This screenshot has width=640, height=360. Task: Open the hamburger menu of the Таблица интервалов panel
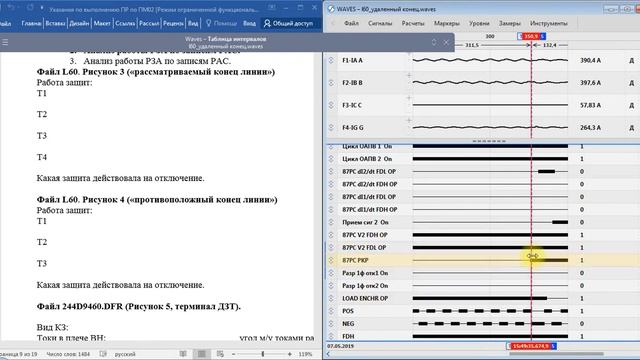pos(5,42)
